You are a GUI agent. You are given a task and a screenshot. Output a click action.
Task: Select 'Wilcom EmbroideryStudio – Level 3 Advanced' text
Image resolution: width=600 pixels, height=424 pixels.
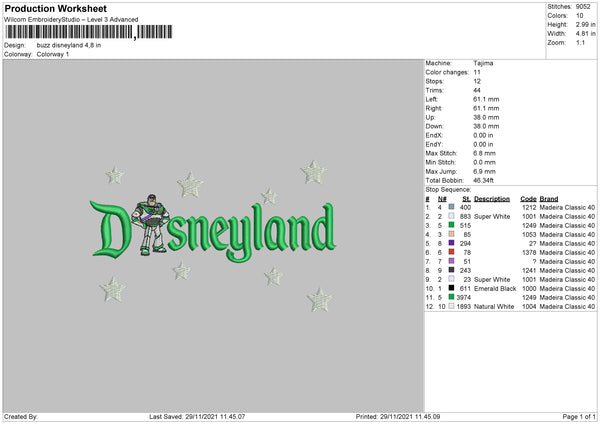pos(71,20)
